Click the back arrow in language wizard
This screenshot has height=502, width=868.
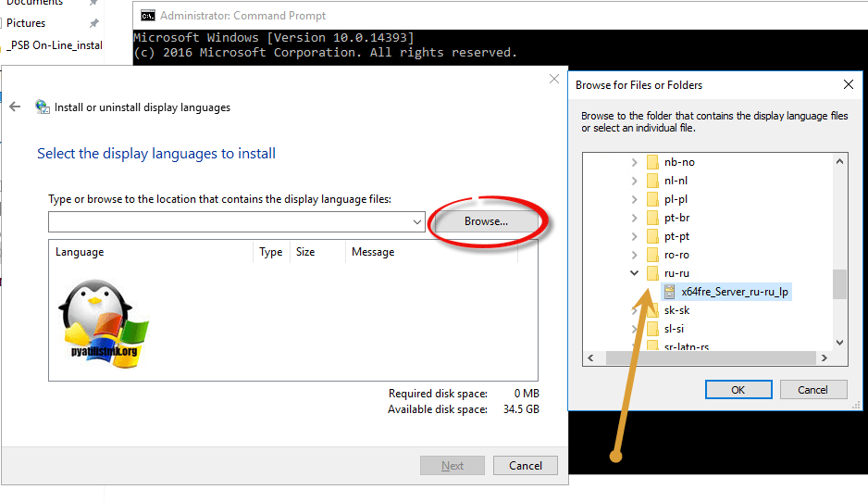pos(15,107)
